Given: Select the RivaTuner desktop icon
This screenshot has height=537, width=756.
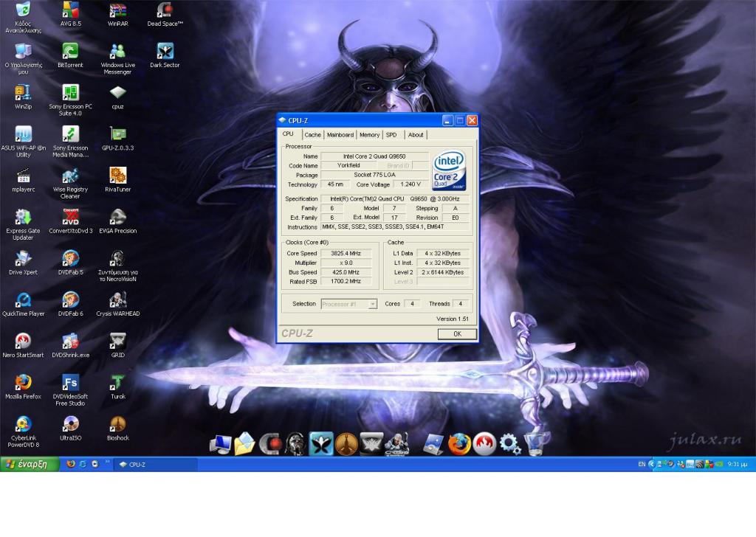Looking at the screenshot, I should point(117,179).
